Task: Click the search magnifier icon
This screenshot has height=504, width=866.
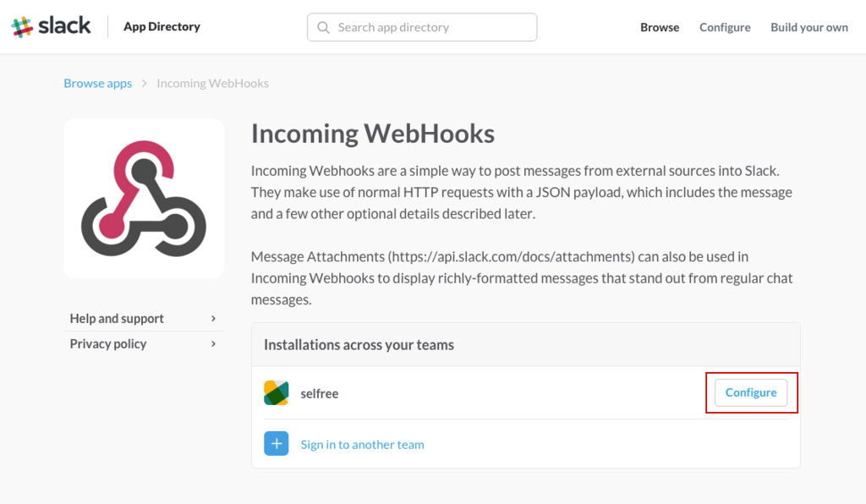Action: 324,28
